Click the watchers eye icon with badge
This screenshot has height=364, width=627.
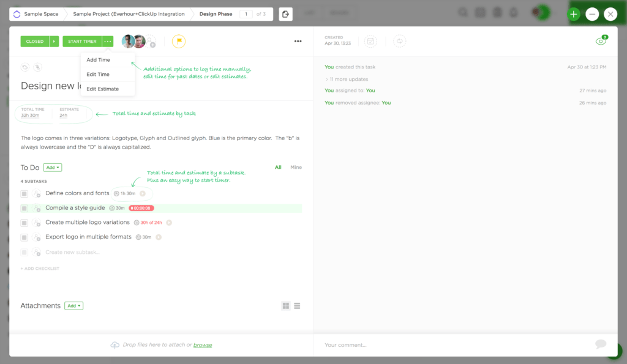(601, 40)
